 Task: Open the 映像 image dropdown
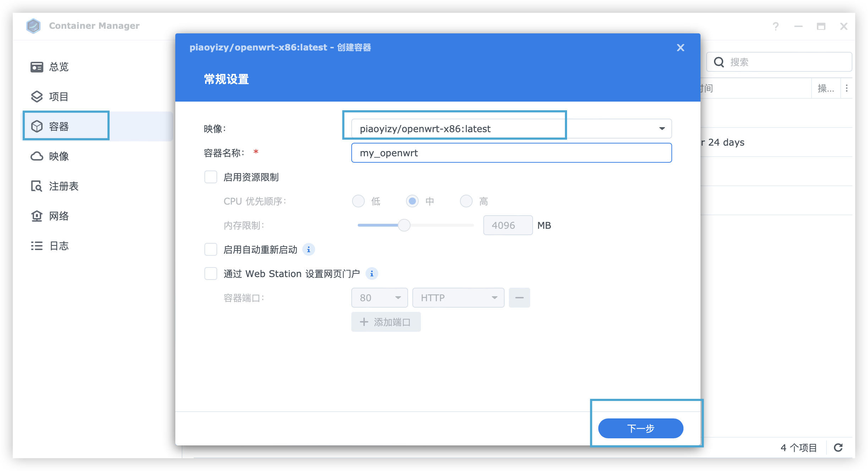(661, 129)
